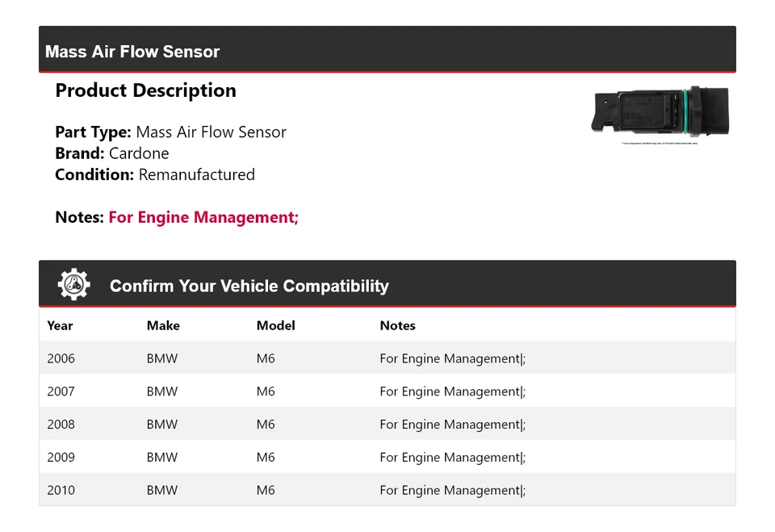Click the 2008 year cell
775x532 pixels.
[x=61, y=425]
